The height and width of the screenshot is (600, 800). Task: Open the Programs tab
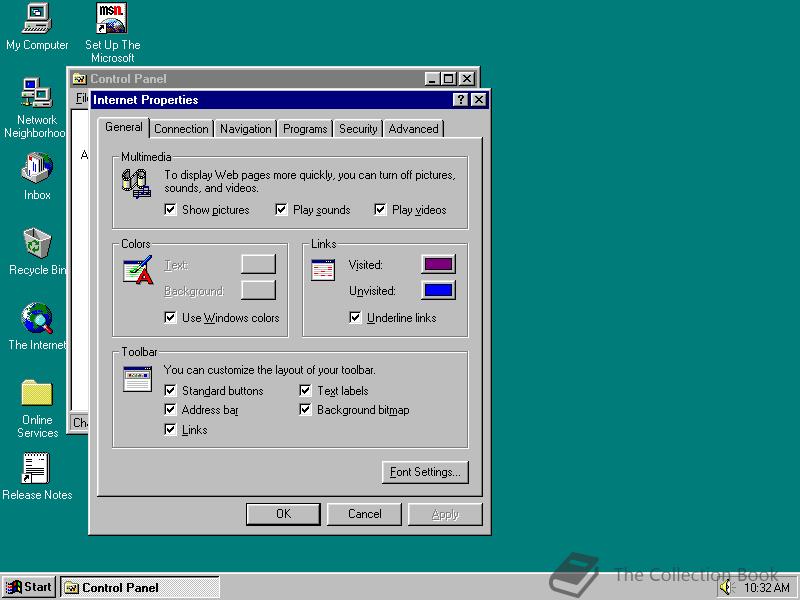[x=305, y=129]
